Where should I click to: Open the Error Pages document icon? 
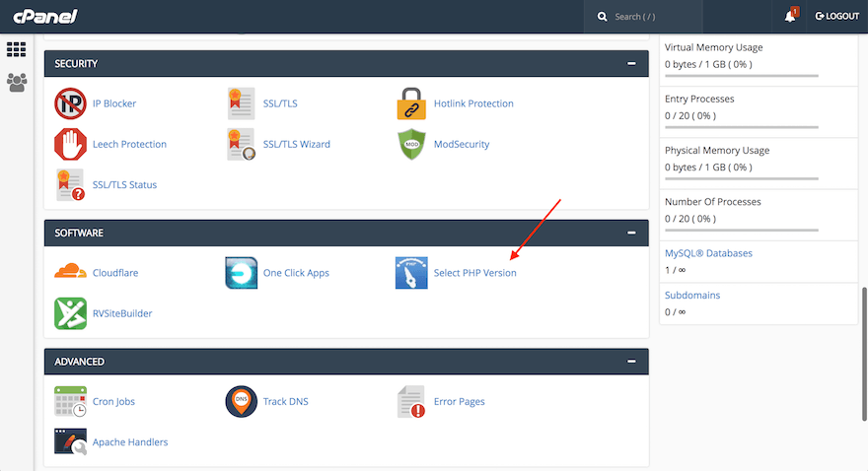point(411,401)
